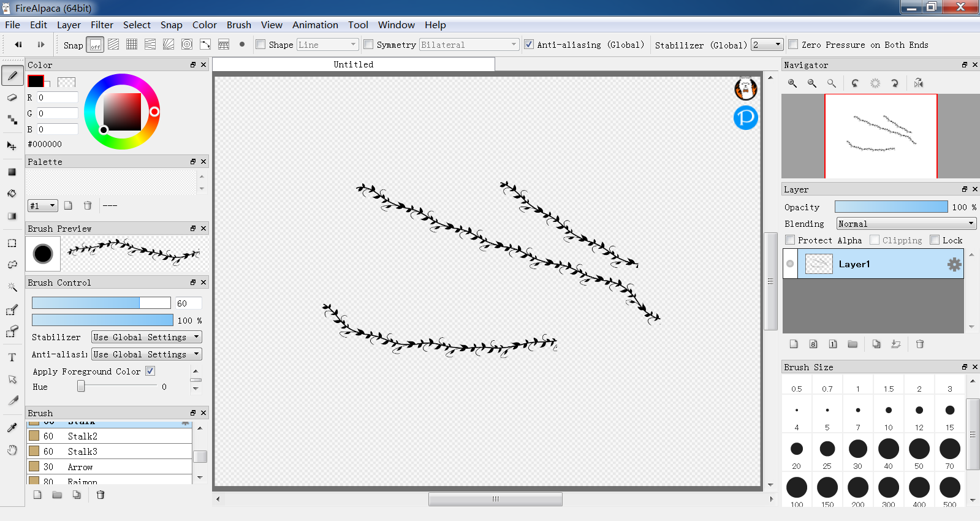Click the Layer Opacity slider bar
Image resolution: width=980 pixels, height=521 pixels.
(891, 207)
